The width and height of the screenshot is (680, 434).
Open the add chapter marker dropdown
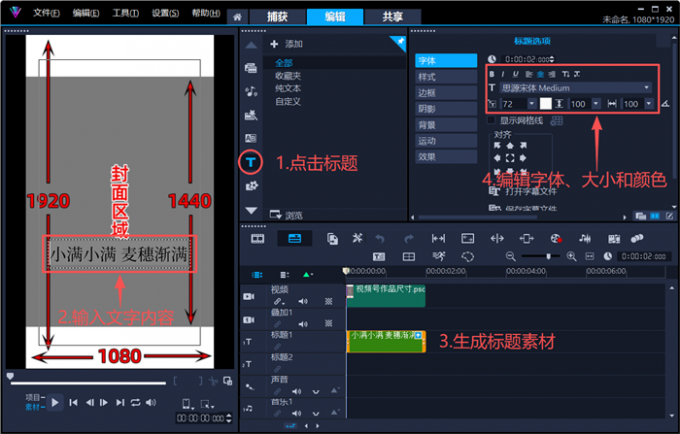(307, 275)
